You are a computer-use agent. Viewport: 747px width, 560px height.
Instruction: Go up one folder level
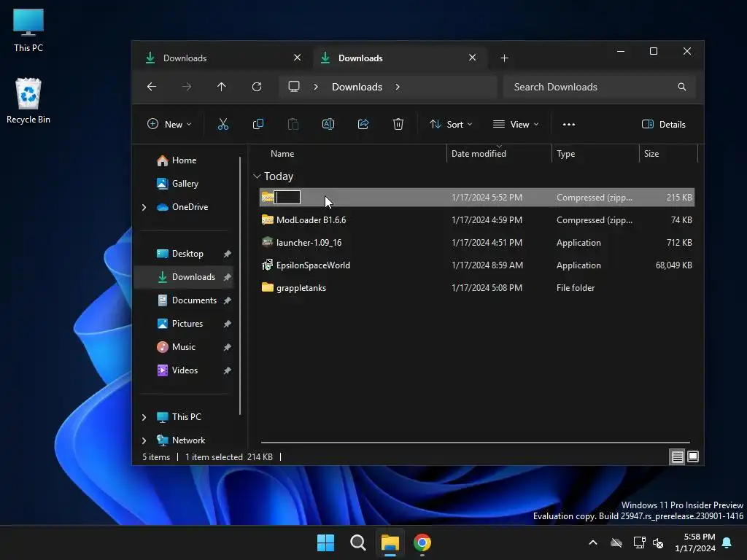click(222, 87)
